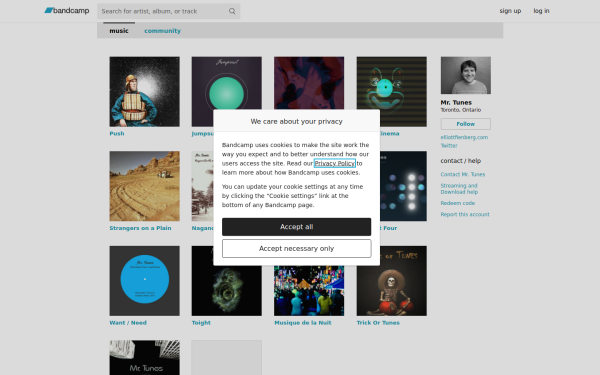This screenshot has width=600, height=375.
Task: Open the Strangers on a Plain cover
Action: tap(144, 186)
